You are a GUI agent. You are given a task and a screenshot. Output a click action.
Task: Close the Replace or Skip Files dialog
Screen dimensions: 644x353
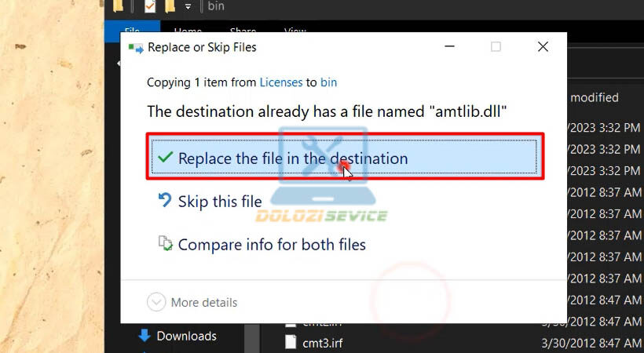pos(543,47)
